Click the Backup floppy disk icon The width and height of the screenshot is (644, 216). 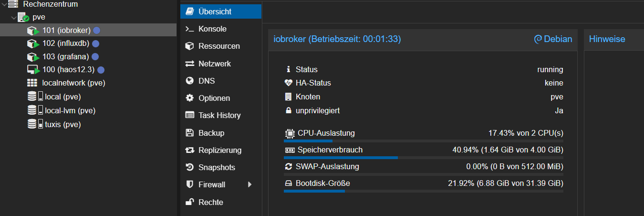[189, 133]
